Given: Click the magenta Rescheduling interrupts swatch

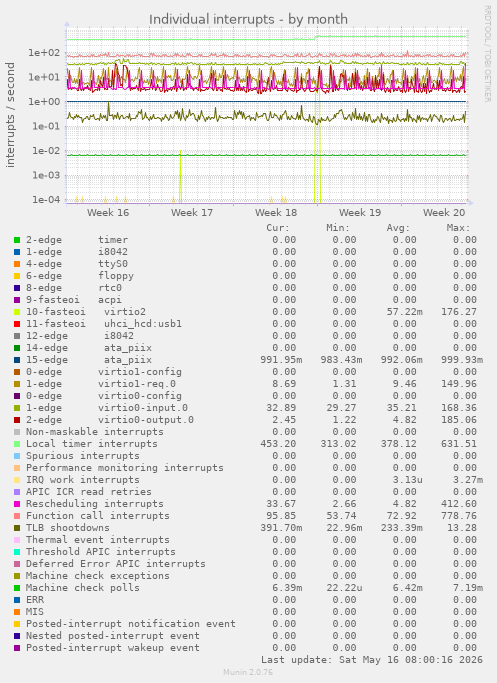Looking at the screenshot, I should (x=17, y=504).
